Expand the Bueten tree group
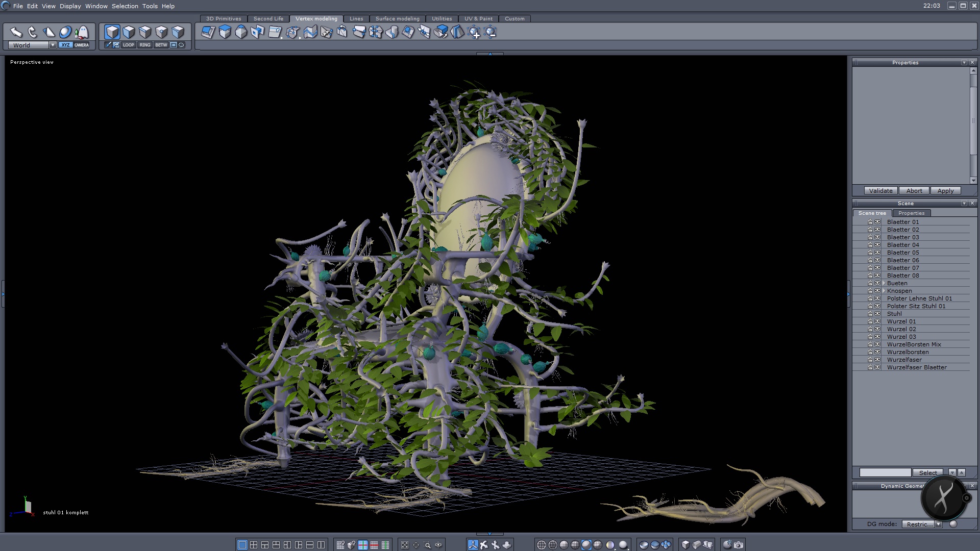This screenshot has width=980, height=551. (884, 283)
